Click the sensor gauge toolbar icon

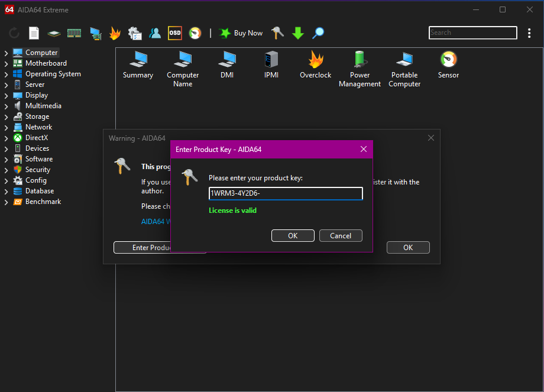(195, 33)
